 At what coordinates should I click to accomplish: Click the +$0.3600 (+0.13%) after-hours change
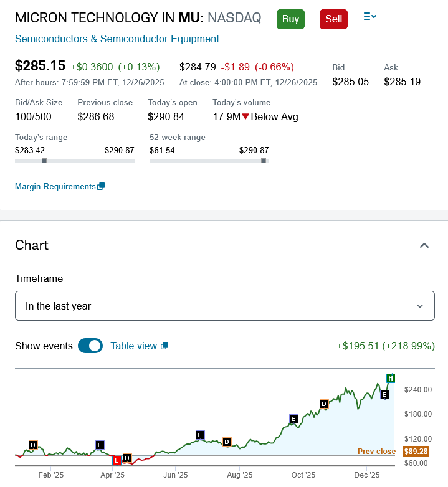[115, 67]
